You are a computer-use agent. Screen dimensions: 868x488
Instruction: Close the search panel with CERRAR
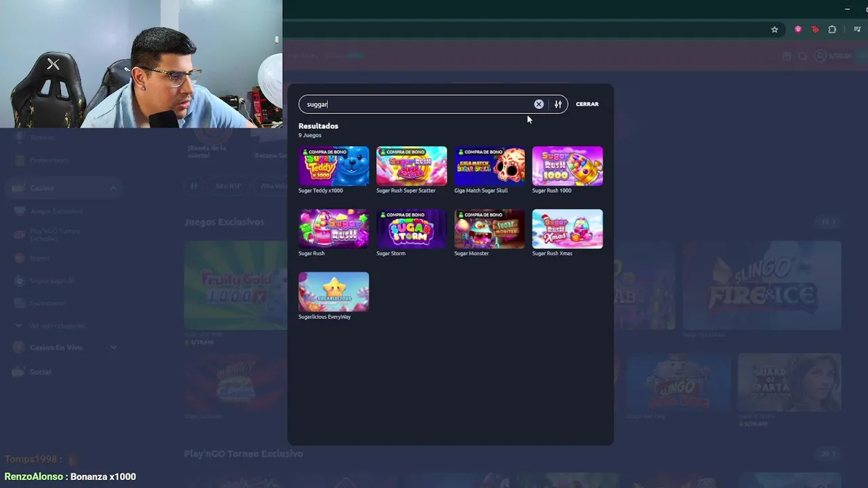pyautogui.click(x=587, y=104)
